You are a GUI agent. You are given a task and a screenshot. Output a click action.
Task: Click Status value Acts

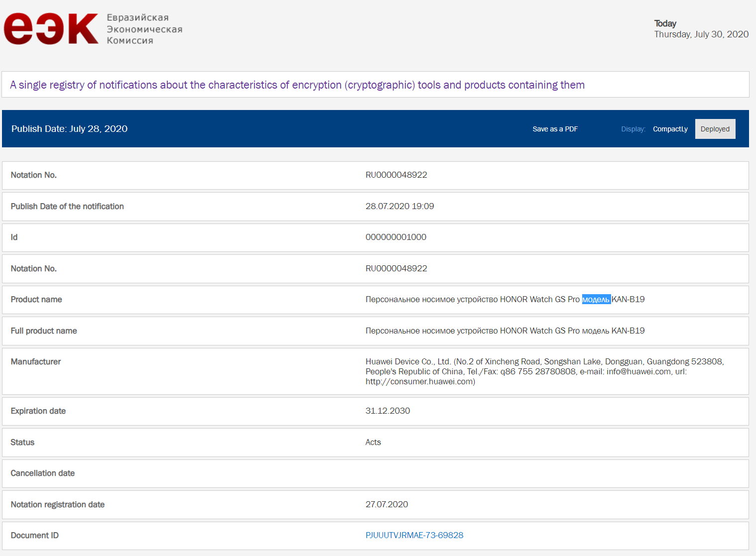373,442
